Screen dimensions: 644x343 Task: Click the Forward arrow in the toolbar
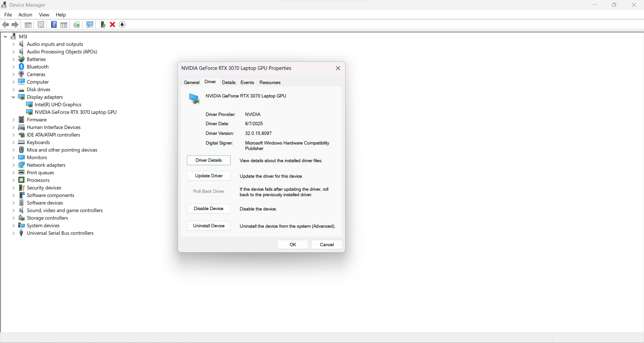[15, 25]
